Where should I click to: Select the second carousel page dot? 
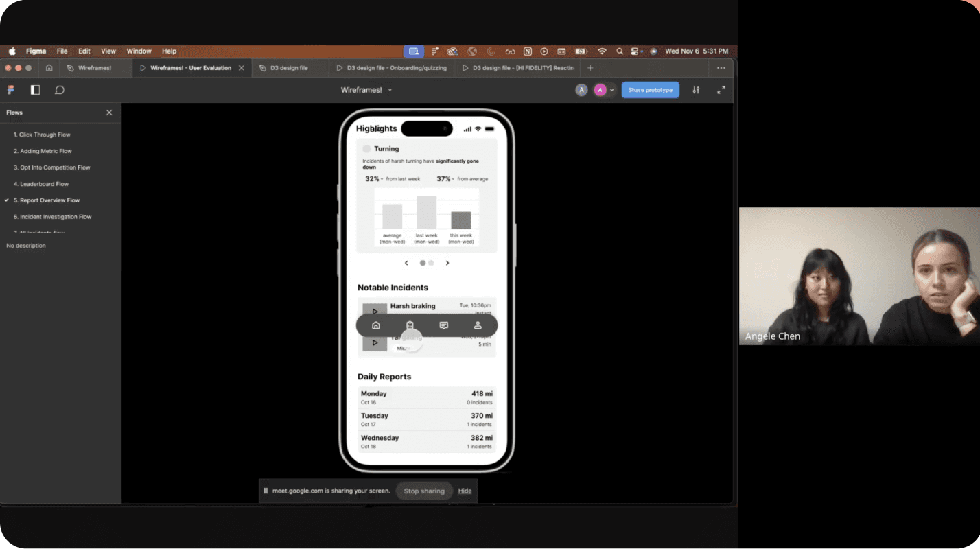[431, 263]
